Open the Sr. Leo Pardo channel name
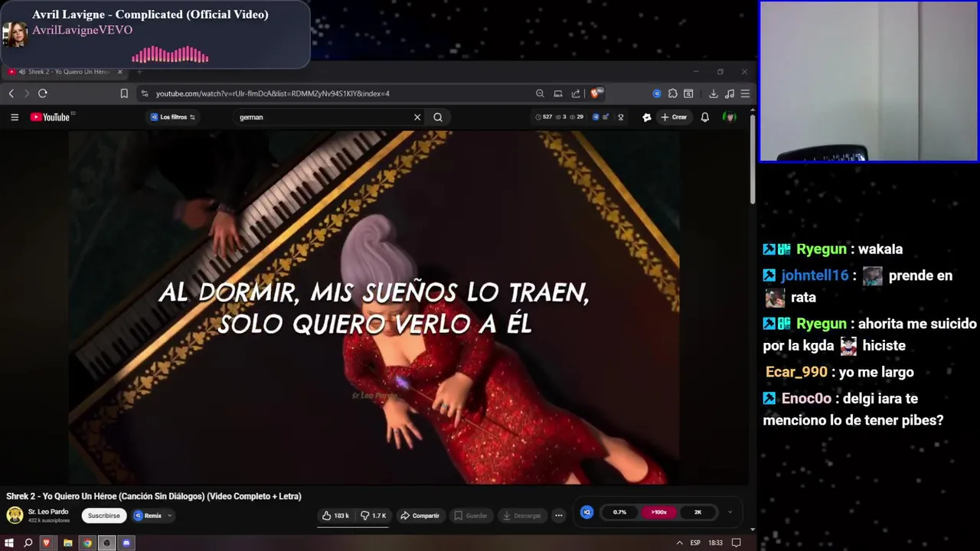 pyautogui.click(x=48, y=511)
